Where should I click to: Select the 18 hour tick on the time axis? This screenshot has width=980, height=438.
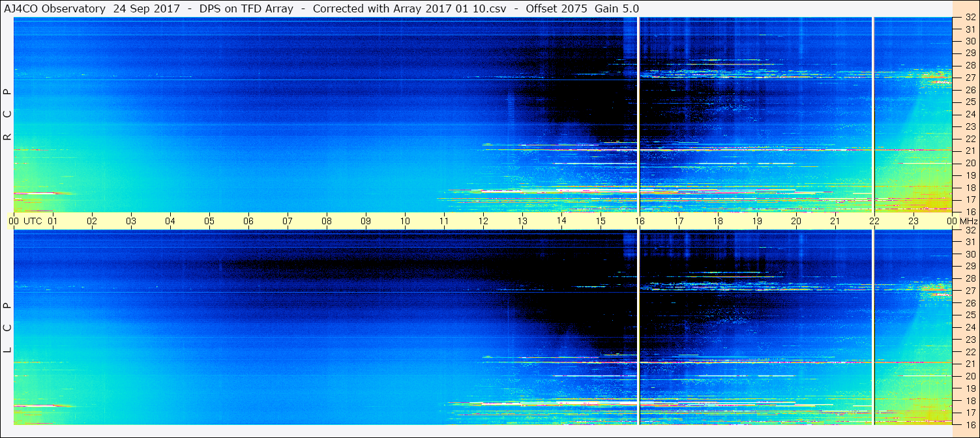click(718, 221)
